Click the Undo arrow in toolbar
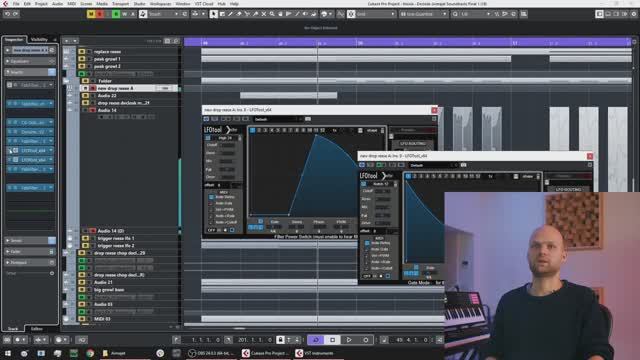640x360 pixels. (7, 14)
